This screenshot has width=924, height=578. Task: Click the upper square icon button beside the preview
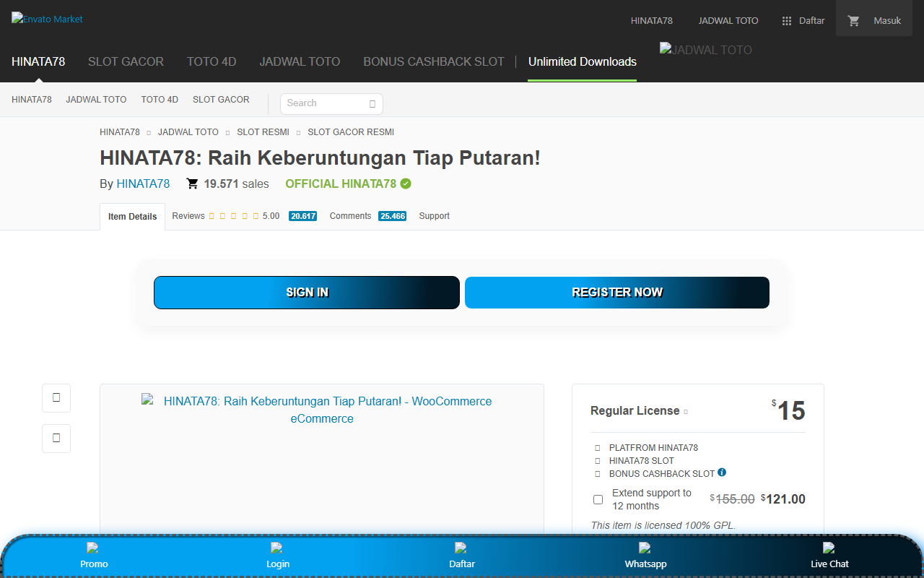[56, 398]
